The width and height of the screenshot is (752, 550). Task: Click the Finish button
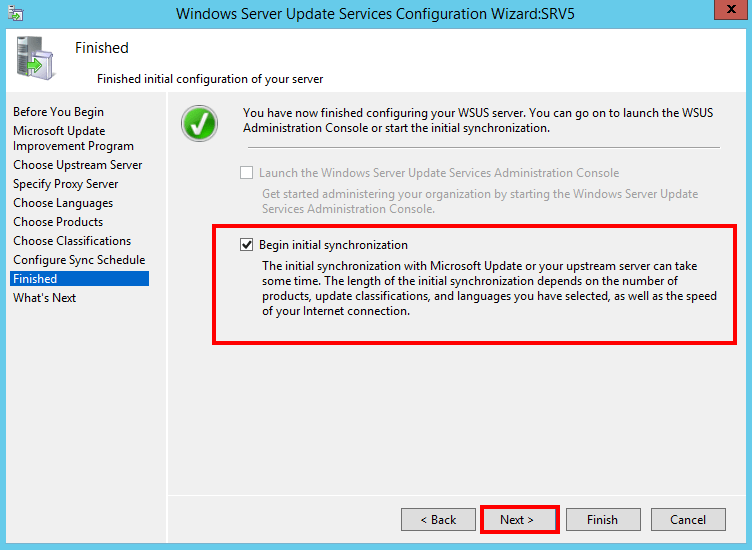[x=603, y=520]
